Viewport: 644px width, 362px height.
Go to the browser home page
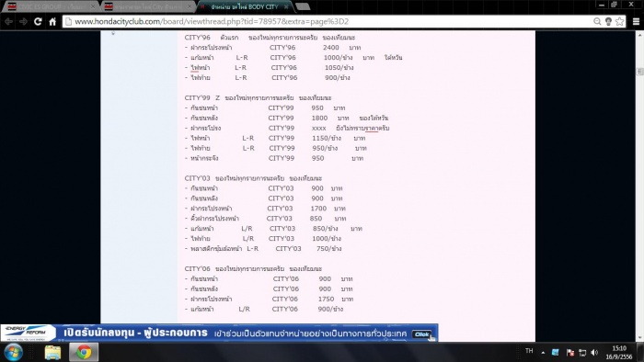[x=52, y=21]
